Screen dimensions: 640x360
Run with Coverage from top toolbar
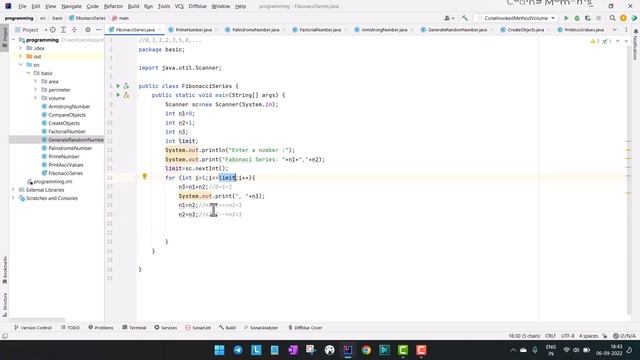point(588,18)
